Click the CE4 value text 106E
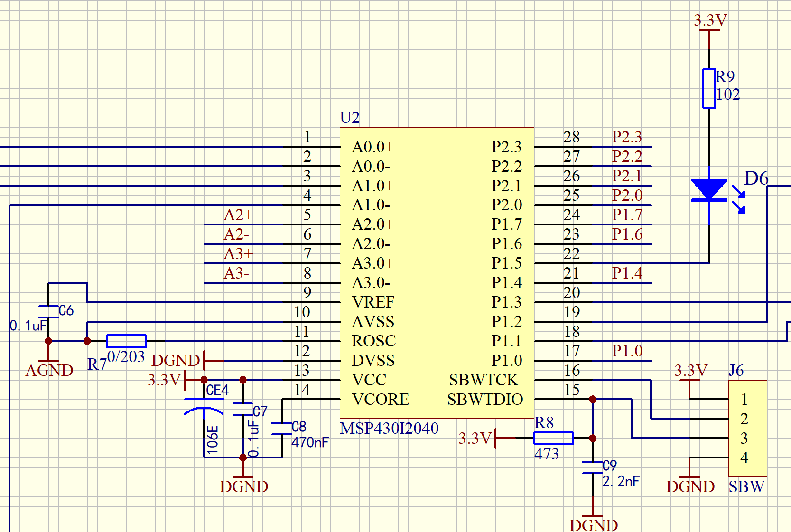Image resolution: width=791 pixels, height=532 pixels. pyautogui.click(x=213, y=440)
